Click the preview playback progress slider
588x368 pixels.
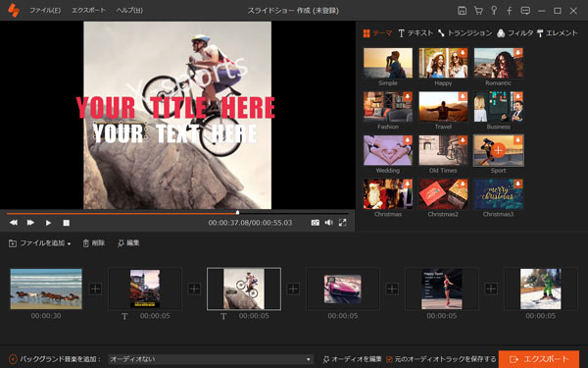tap(177, 213)
